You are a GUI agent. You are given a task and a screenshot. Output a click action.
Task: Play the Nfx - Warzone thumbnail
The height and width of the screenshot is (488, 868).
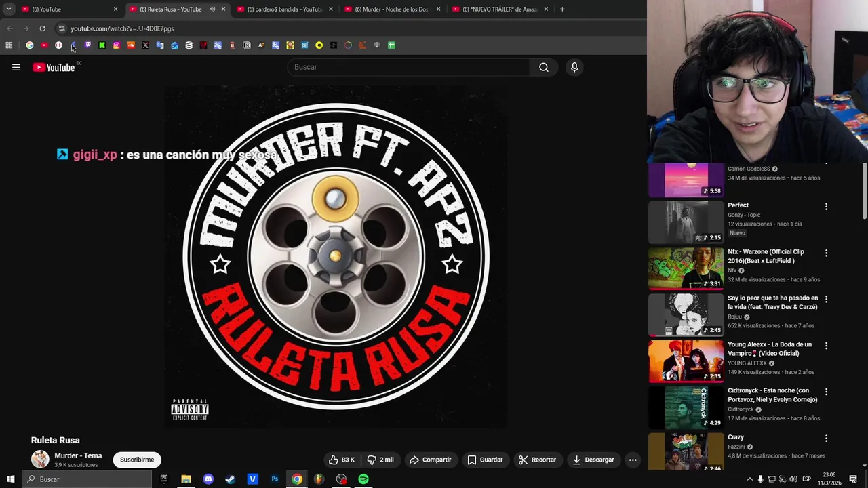[x=686, y=268]
